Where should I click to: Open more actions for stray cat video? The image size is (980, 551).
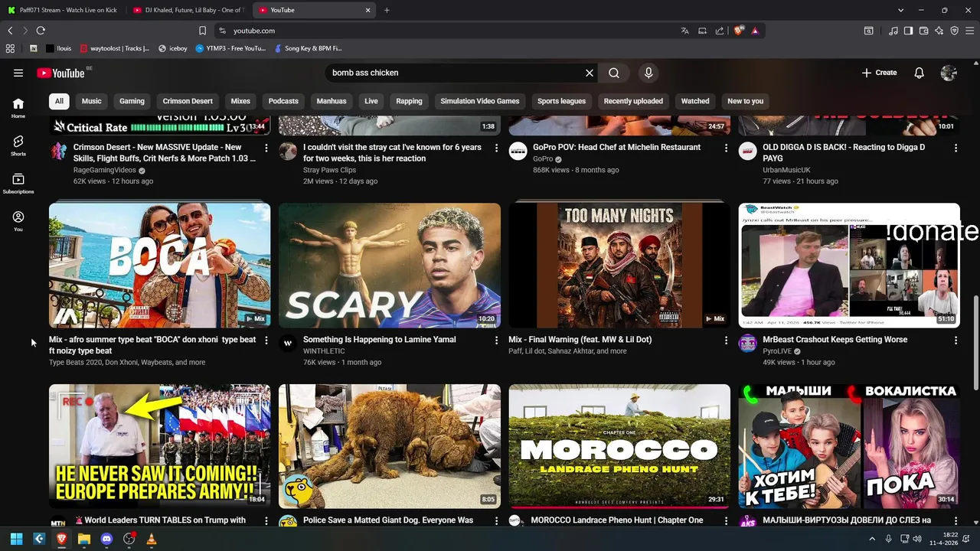point(496,148)
